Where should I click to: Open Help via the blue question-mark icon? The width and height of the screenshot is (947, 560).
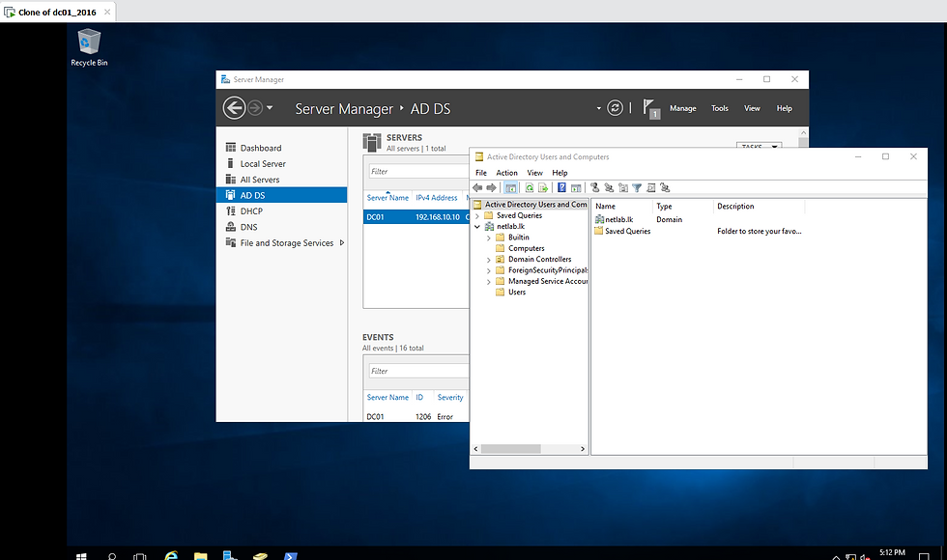point(561,187)
